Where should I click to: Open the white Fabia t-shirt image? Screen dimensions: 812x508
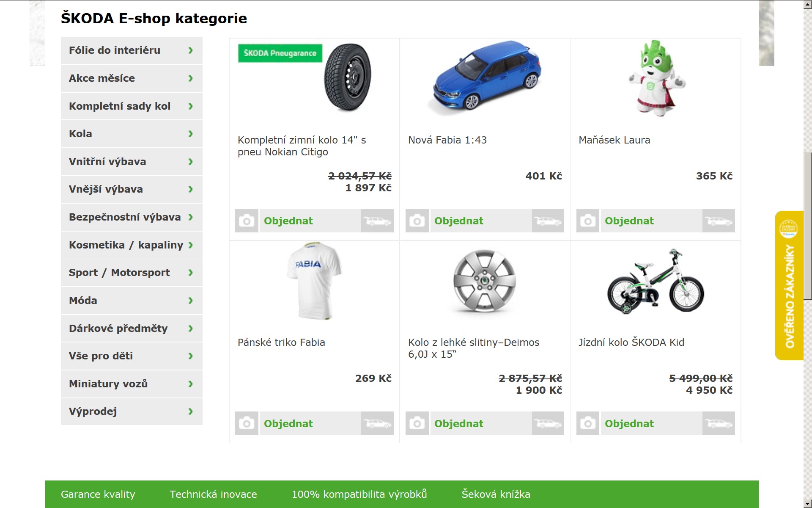pos(314,281)
